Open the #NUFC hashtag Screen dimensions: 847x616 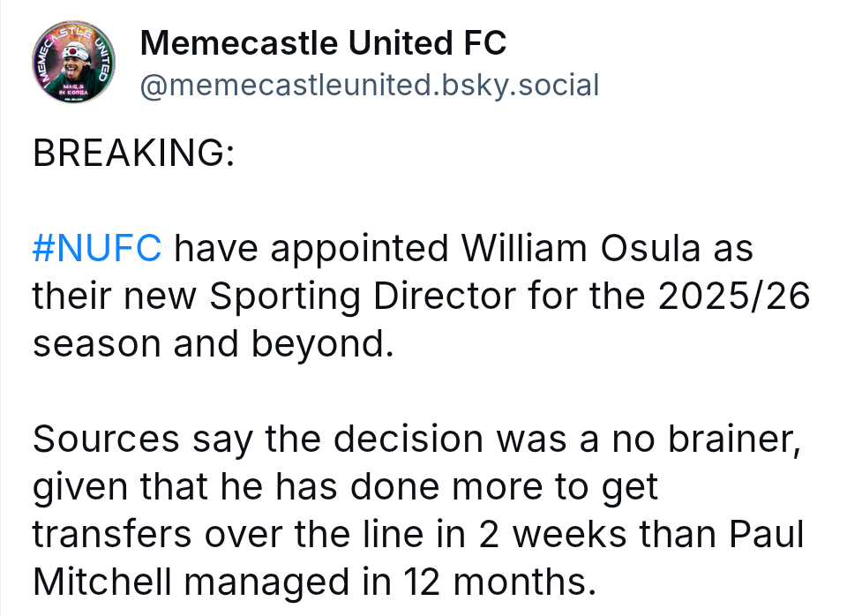click(x=97, y=248)
